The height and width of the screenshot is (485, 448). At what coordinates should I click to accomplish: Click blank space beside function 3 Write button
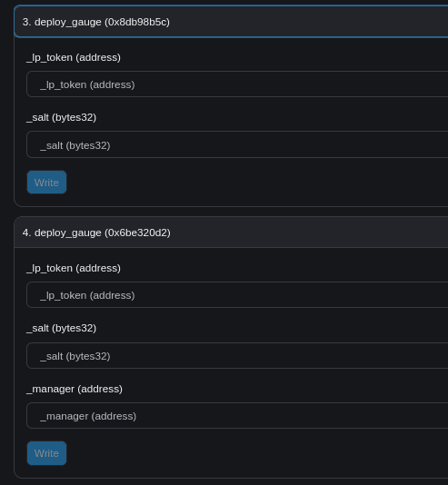coord(247,183)
